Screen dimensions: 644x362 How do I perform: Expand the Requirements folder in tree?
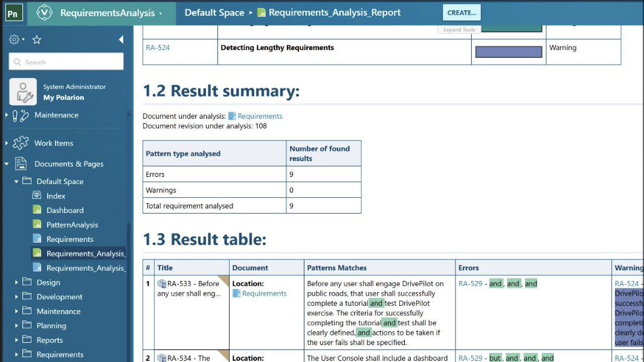tap(16, 354)
